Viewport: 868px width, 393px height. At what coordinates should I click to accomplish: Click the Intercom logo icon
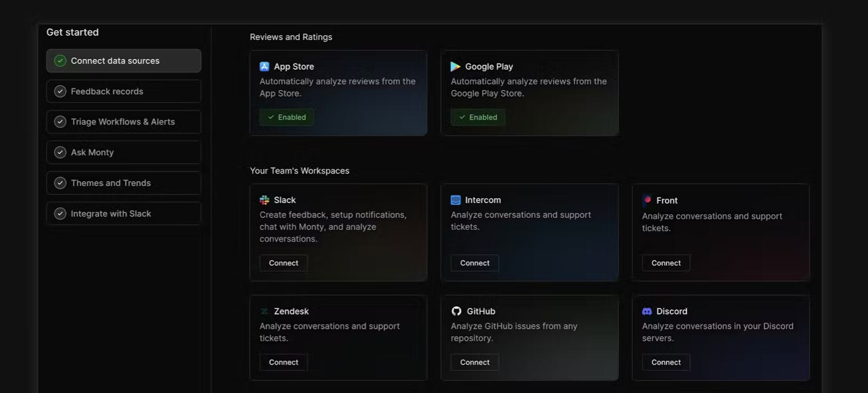[455, 200]
